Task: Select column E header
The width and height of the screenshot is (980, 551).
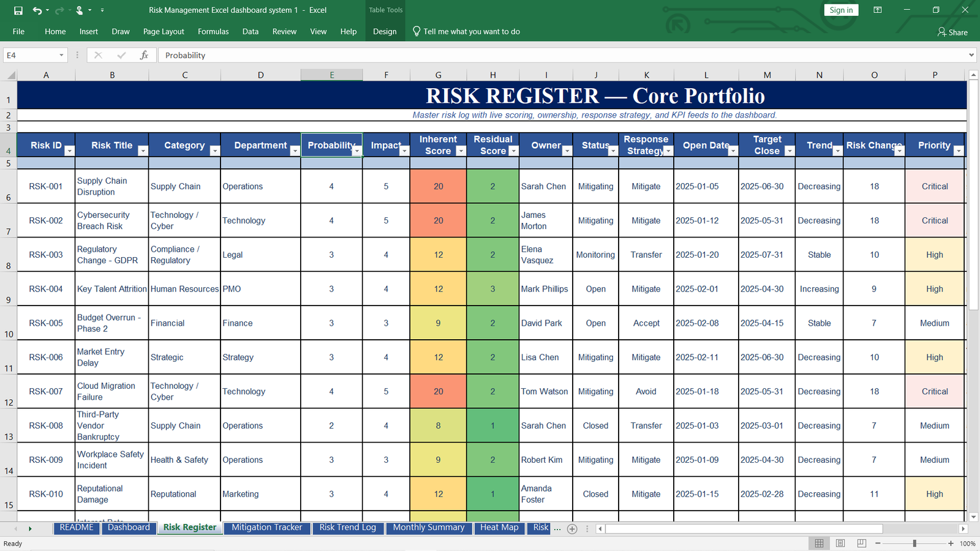Action: pyautogui.click(x=331, y=75)
